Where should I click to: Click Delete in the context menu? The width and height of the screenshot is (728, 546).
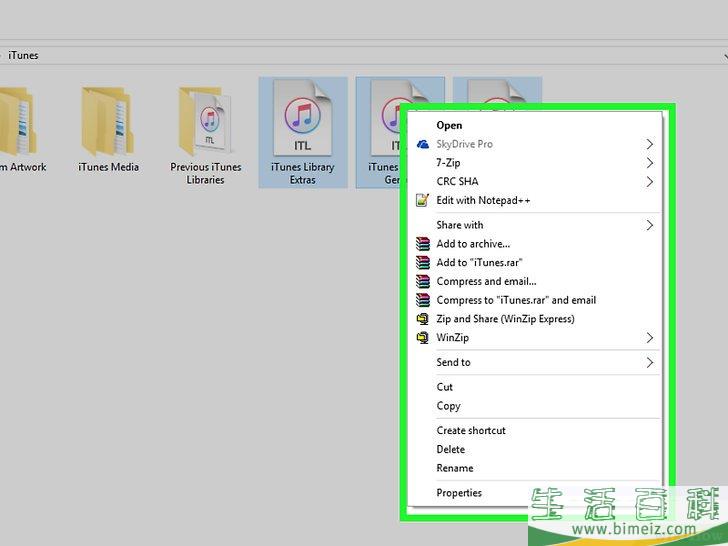[x=451, y=450]
